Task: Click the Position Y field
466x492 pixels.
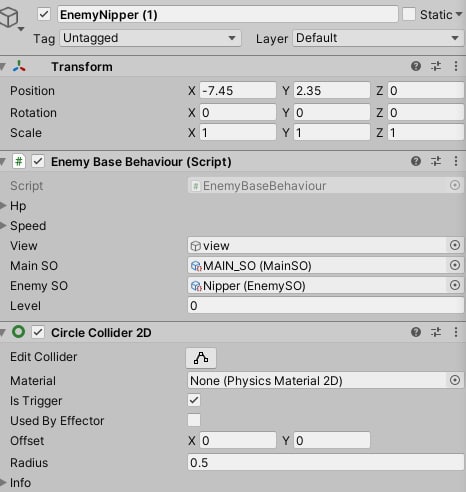Action: coord(332,90)
